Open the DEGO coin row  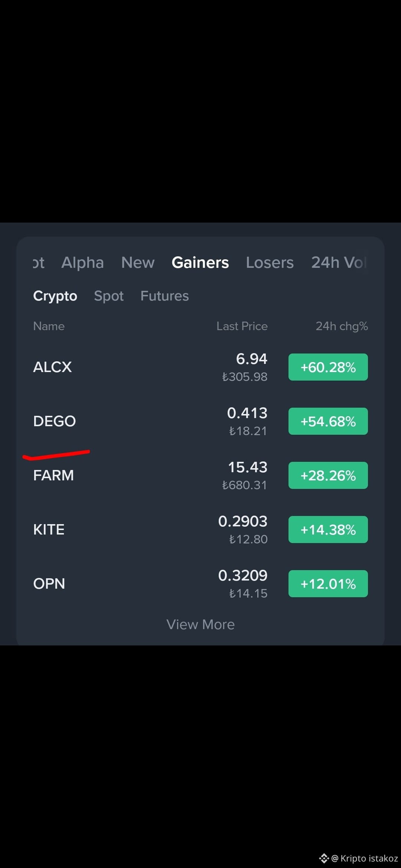(x=200, y=421)
